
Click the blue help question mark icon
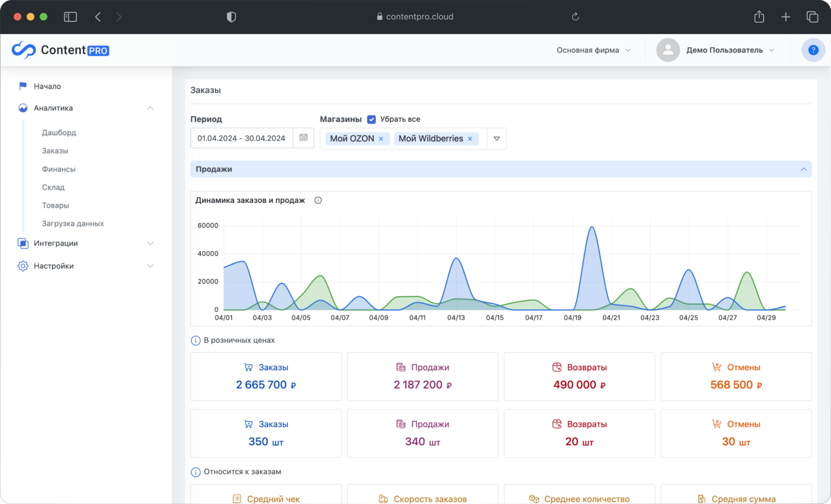(x=813, y=50)
